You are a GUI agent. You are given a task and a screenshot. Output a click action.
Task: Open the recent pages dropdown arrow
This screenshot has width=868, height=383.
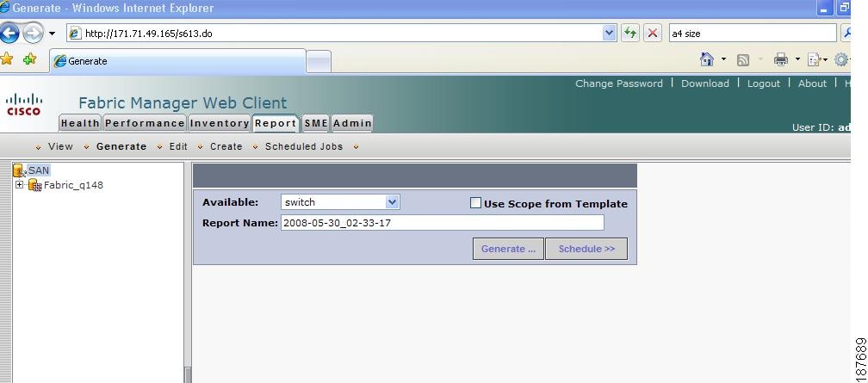[52, 34]
